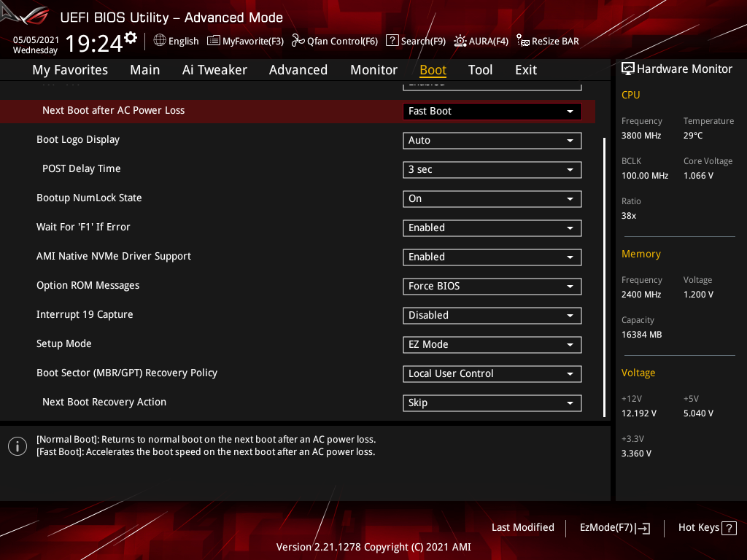
Task: Click EzMode(F7) button text
Action: tap(606, 528)
